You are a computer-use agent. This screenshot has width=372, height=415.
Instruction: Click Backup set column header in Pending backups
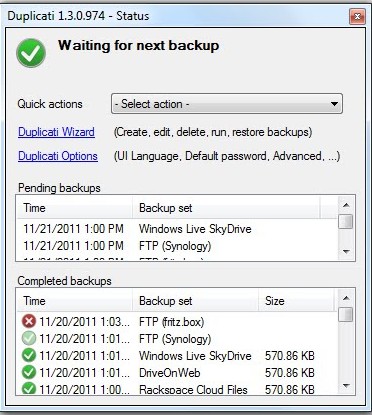click(x=226, y=208)
